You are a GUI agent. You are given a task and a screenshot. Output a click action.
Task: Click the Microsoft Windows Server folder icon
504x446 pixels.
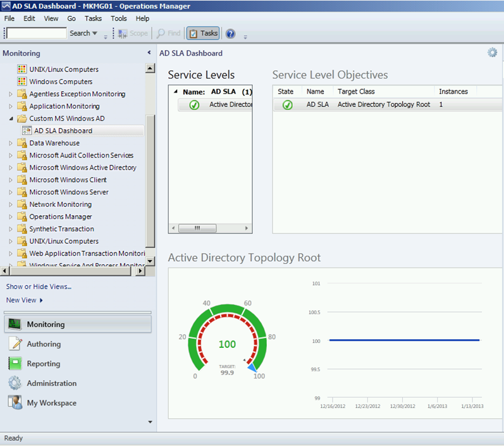(22, 192)
